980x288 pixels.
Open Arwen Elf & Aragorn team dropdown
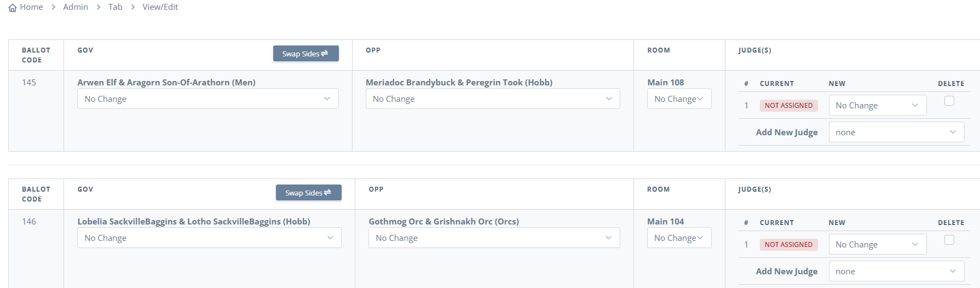pyautogui.click(x=208, y=99)
